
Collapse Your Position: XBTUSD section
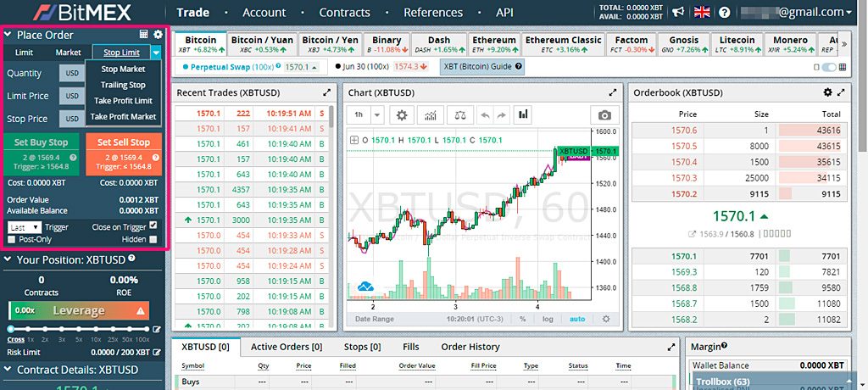tap(8, 259)
